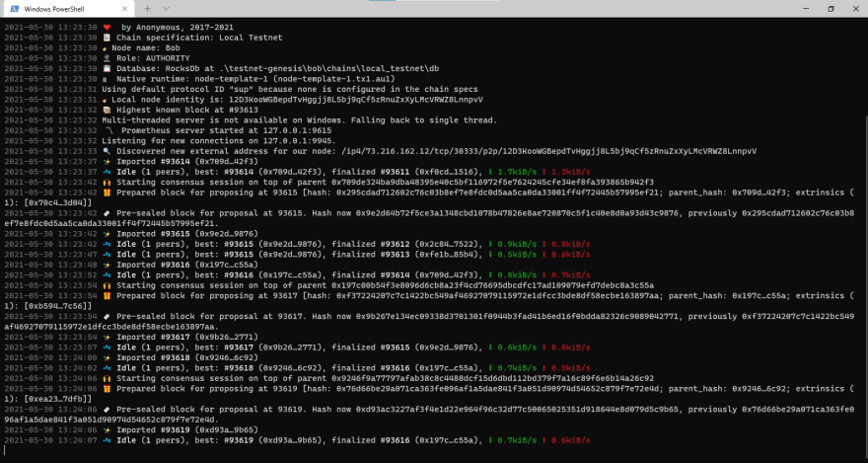This screenshot has height=463, width=868.
Task: Click 'Prometheus server started at 127.0.0.1:9615'
Action: click(x=227, y=130)
